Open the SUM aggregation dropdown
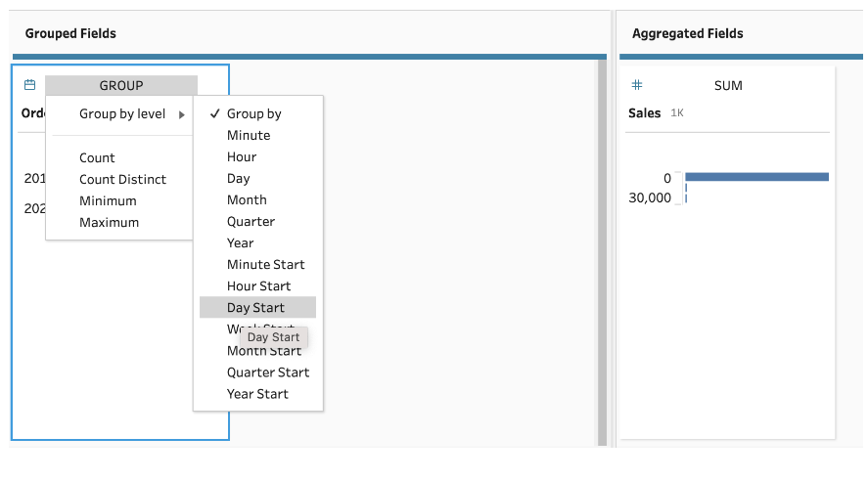Viewport: 868px width, 481px height. pos(728,85)
